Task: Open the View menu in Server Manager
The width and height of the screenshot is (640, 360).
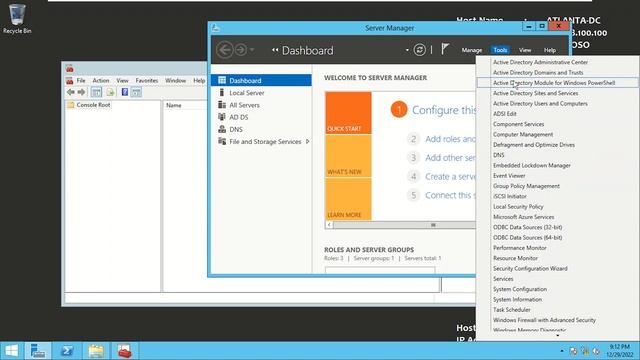Action: coord(525,50)
